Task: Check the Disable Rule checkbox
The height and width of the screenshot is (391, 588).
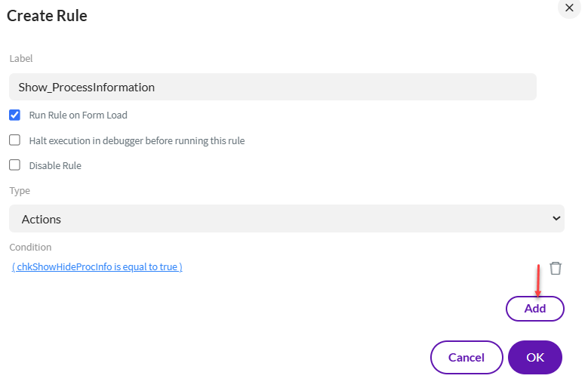Action: [x=14, y=165]
